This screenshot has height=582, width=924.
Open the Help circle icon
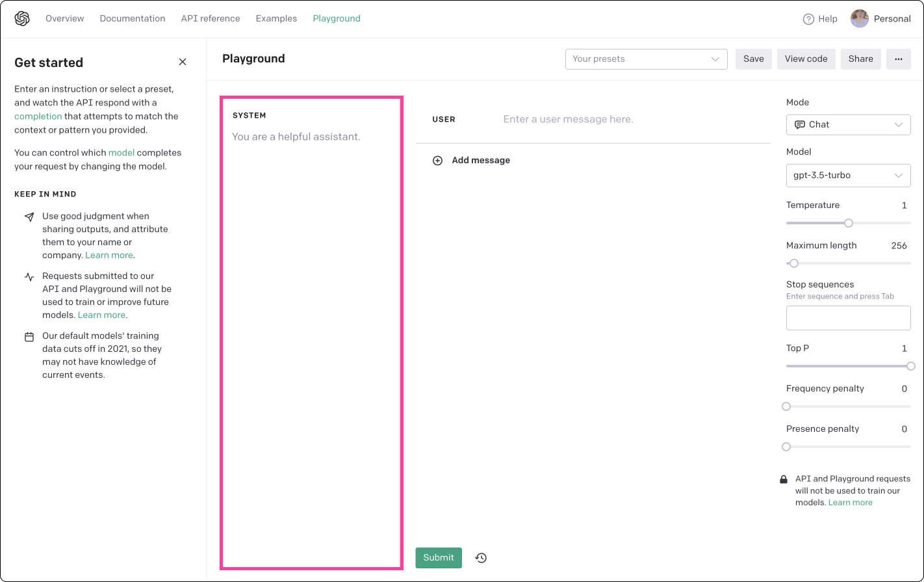click(x=808, y=19)
